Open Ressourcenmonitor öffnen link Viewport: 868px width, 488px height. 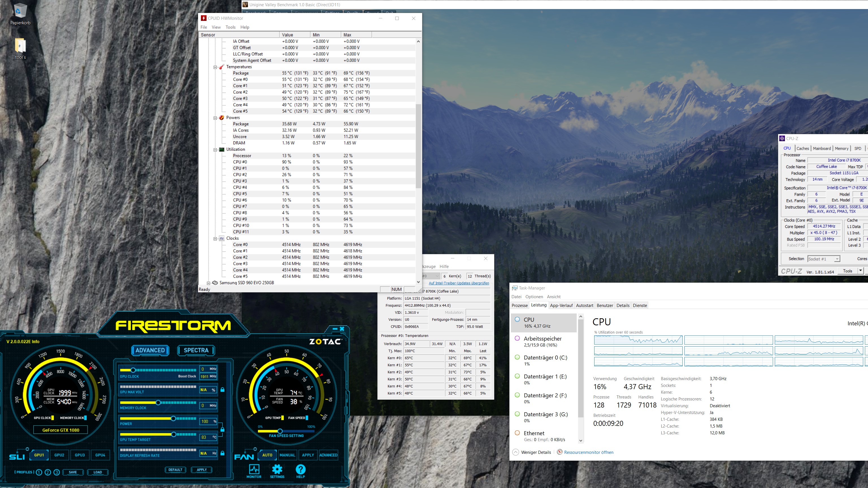589,452
